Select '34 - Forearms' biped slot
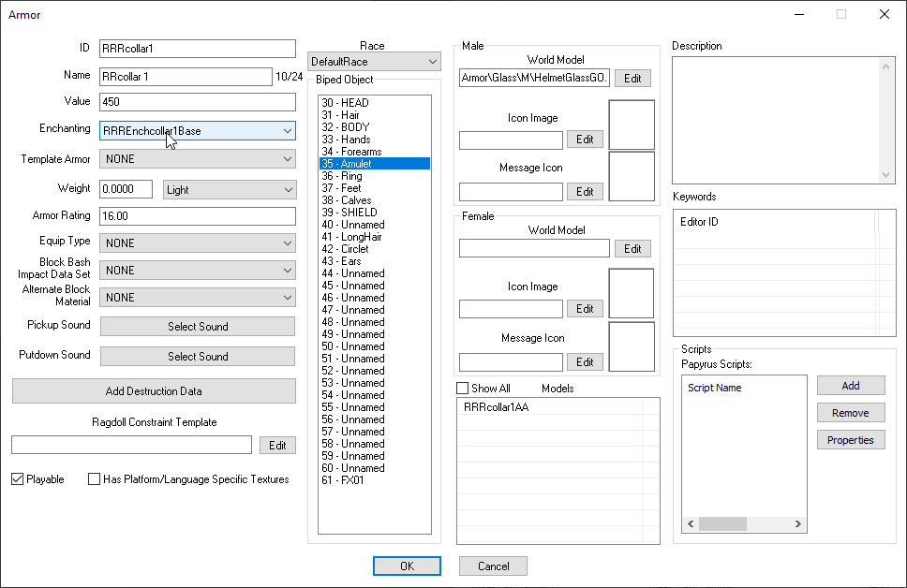The height and width of the screenshot is (588, 907). tap(374, 152)
